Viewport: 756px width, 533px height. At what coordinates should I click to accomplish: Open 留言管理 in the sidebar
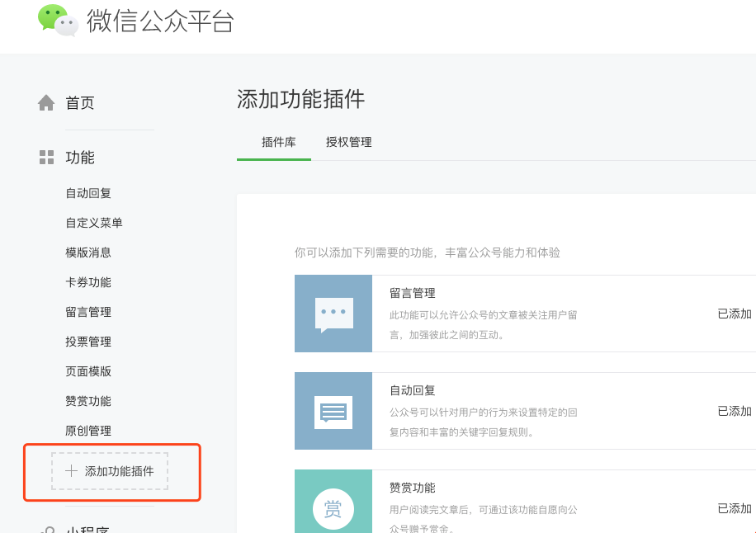tap(88, 312)
